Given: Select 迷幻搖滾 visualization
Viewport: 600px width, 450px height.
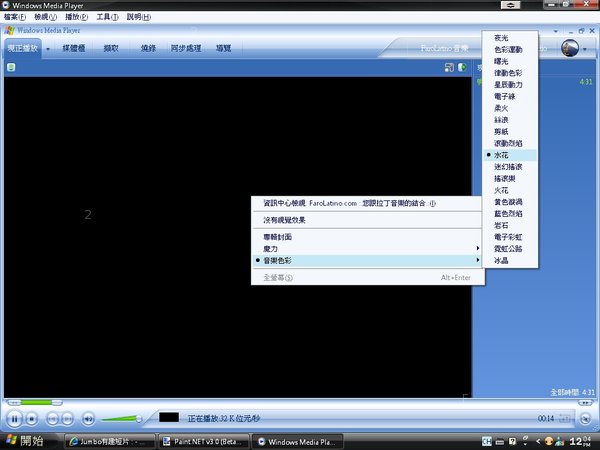Looking at the screenshot, I should coord(510,167).
